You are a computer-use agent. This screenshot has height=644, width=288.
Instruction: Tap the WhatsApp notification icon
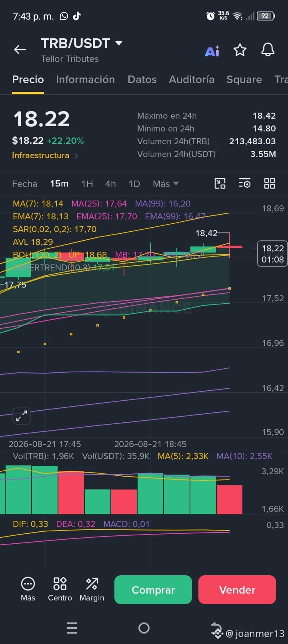coord(64,16)
